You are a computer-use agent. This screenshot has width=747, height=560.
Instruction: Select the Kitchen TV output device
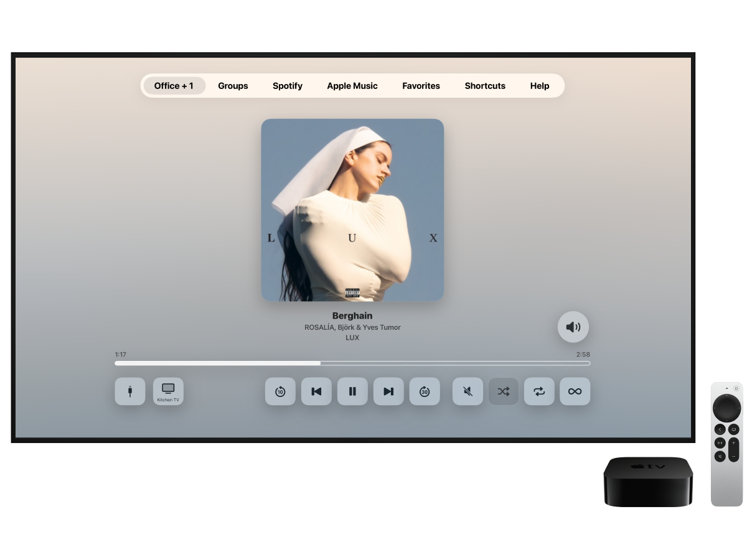click(x=168, y=391)
